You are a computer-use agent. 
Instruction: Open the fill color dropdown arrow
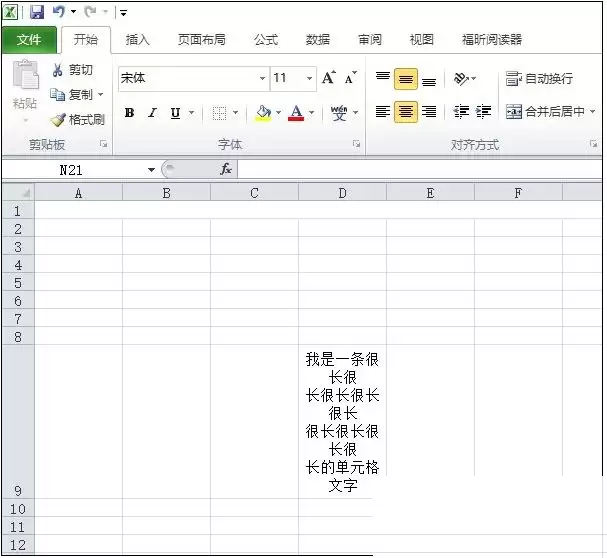pyautogui.click(x=278, y=113)
